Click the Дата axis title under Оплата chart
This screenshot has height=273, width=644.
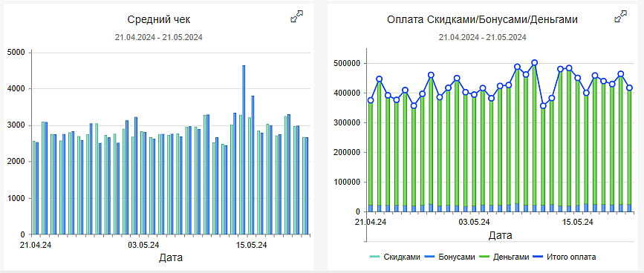[x=500, y=235]
